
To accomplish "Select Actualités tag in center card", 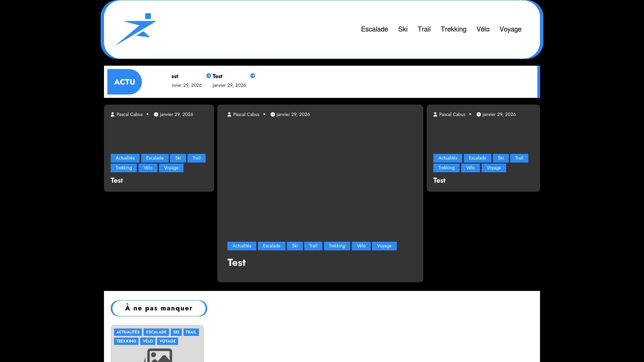I will pos(242,246).
